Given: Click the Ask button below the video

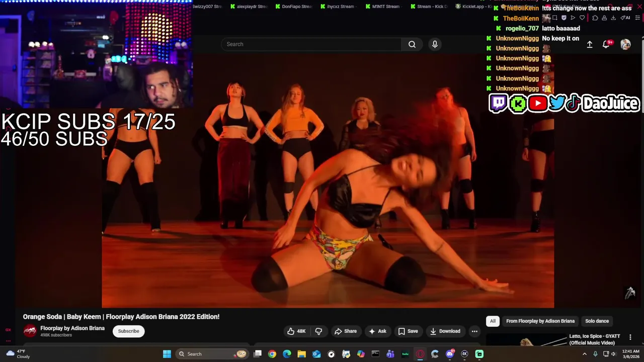Looking at the screenshot, I should [x=377, y=331].
